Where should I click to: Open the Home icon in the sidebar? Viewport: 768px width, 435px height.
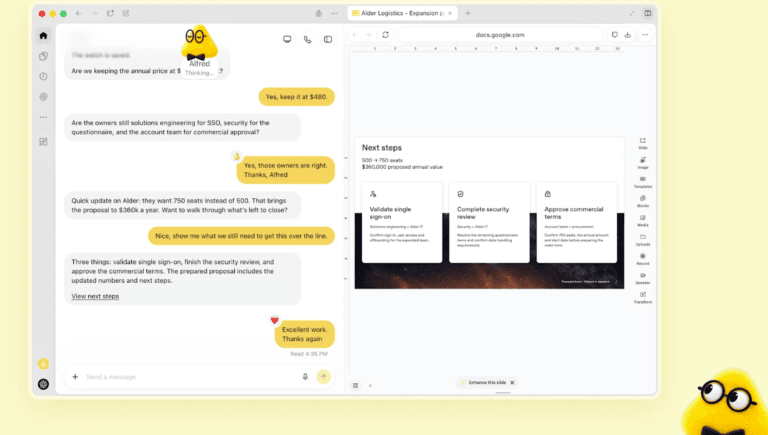pos(43,35)
